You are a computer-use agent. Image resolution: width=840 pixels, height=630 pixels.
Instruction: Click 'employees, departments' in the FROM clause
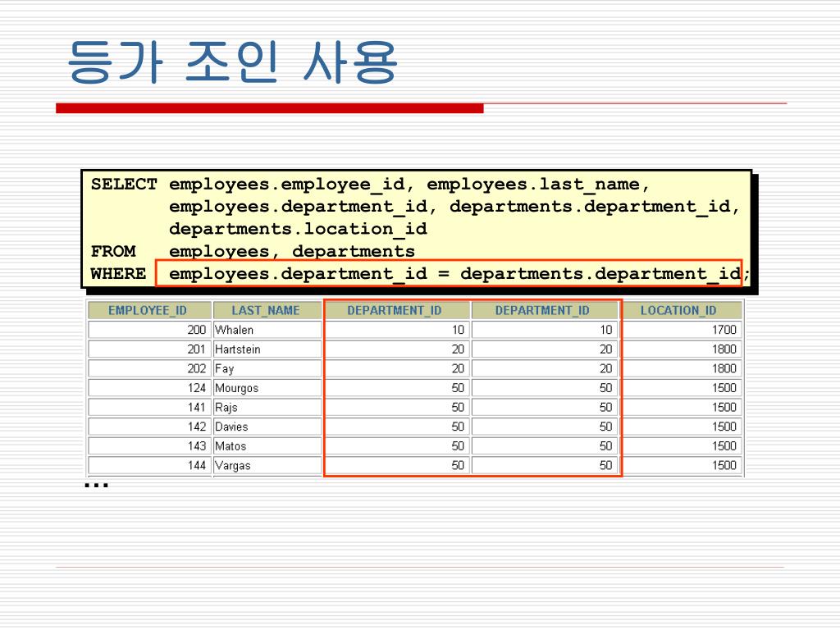[x=292, y=253]
